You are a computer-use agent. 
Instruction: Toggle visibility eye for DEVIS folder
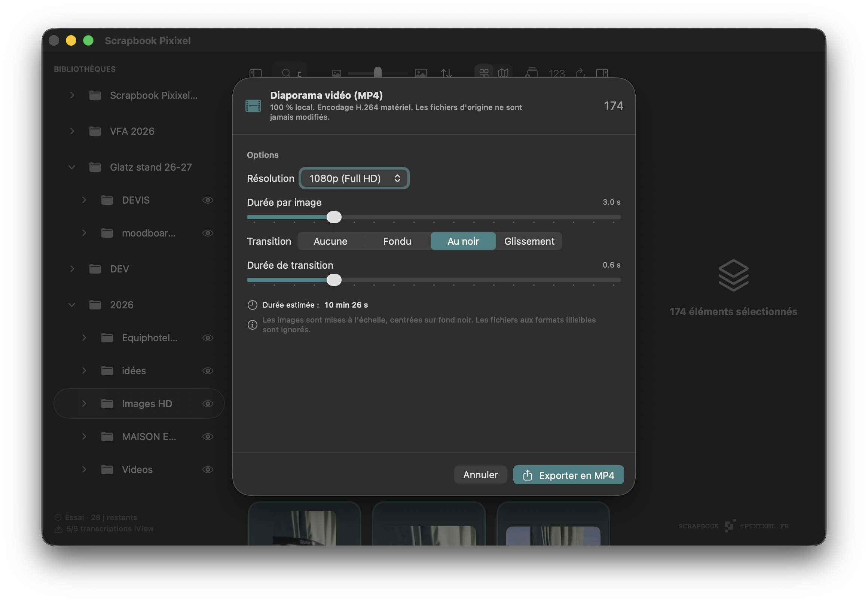208,200
